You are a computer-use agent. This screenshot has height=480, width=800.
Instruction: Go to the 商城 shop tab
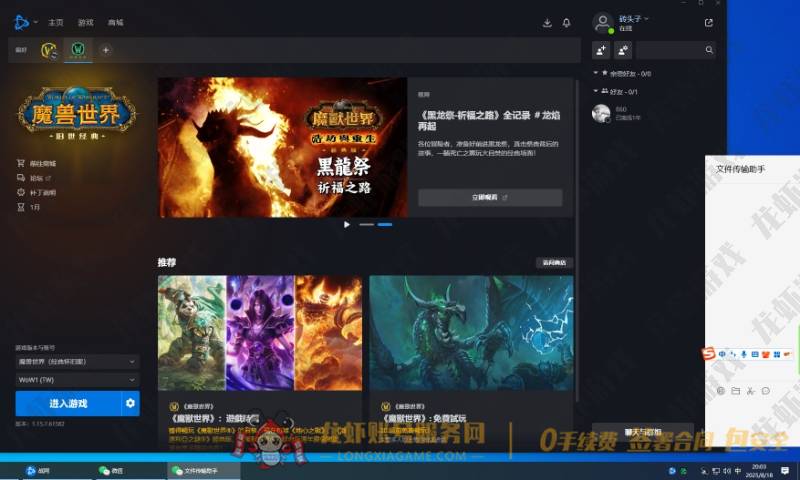pos(116,22)
